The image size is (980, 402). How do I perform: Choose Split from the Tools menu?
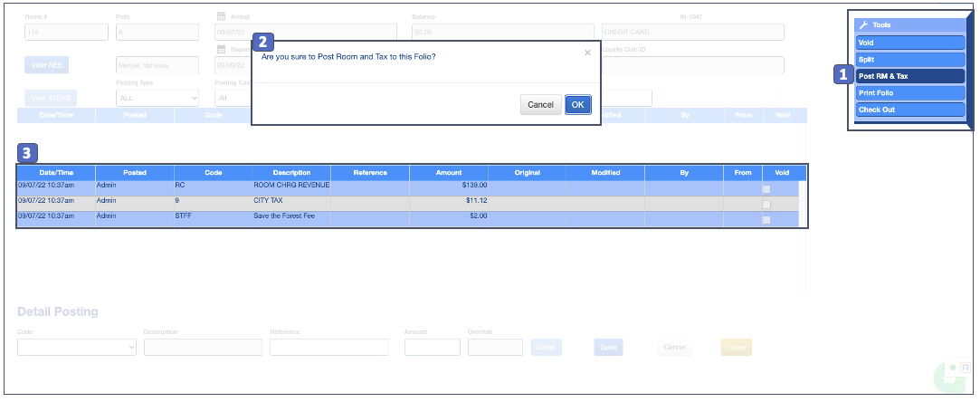point(909,59)
